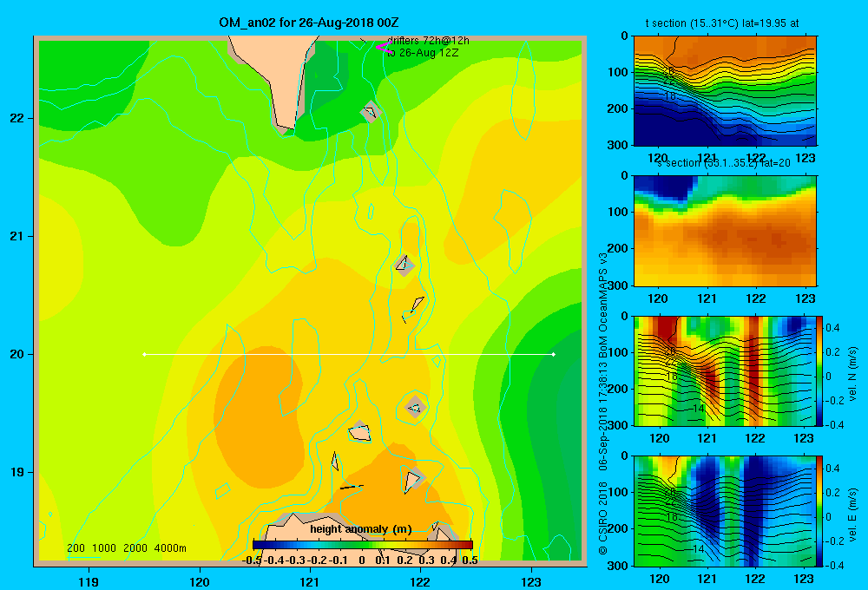Click the '14' isotherm label in vel. E panel
Image resolution: width=868 pixels, height=590 pixels.
pyautogui.click(x=698, y=549)
